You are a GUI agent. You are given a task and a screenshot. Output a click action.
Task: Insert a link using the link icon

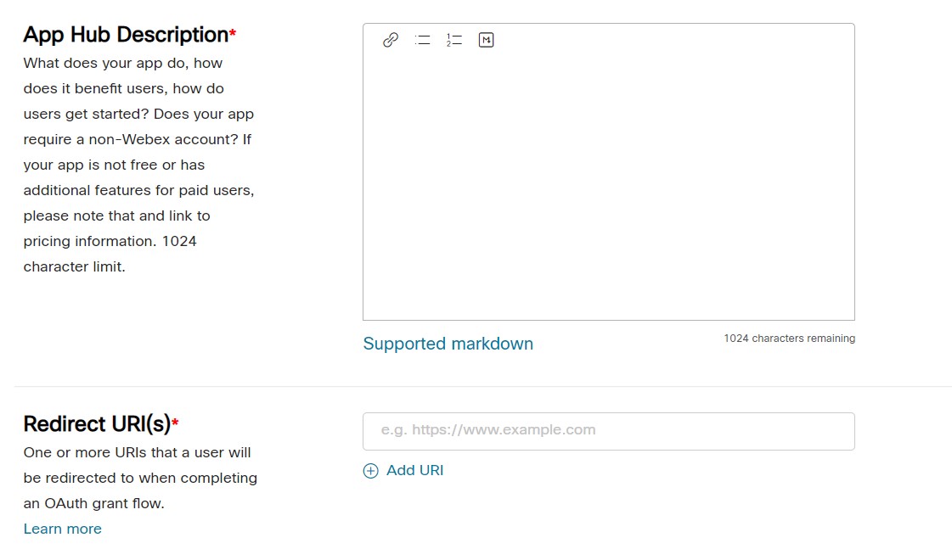(391, 40)
